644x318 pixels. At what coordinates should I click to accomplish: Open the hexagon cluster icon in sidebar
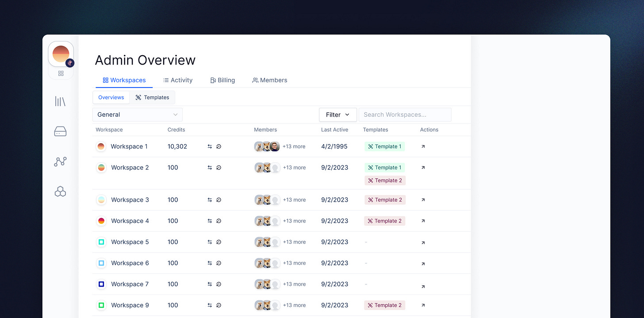tap(60, 191)
